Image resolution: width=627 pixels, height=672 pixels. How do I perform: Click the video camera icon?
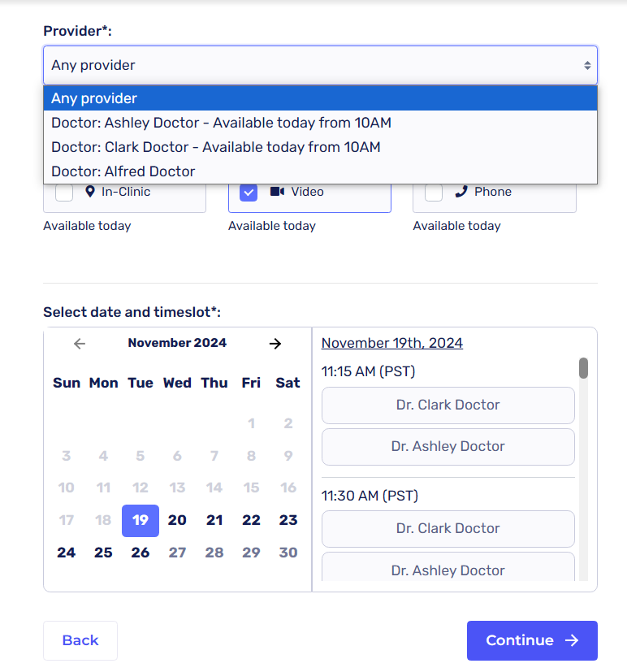(x=277, y=192)
